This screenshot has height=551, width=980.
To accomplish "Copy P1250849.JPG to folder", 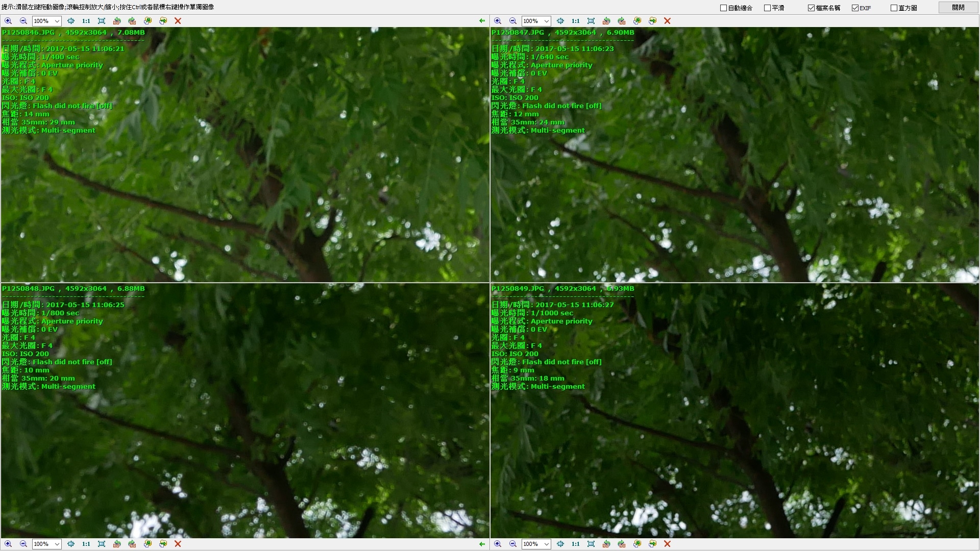I will pos(637,544).
